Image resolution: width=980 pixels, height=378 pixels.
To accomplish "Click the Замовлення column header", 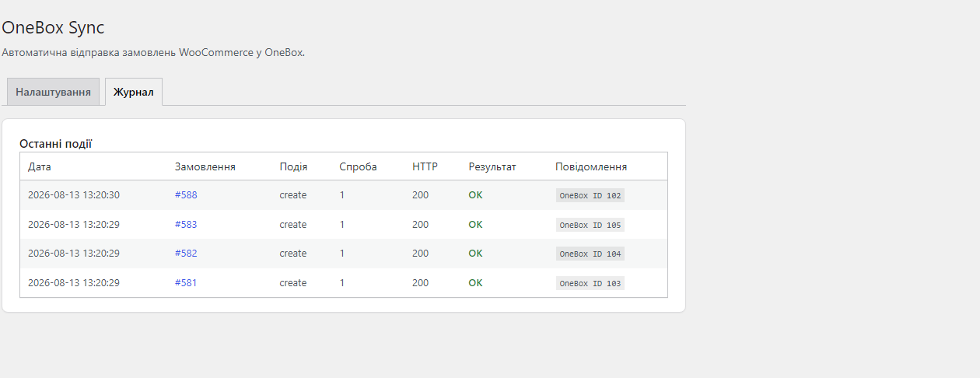I will pos(205,166).
